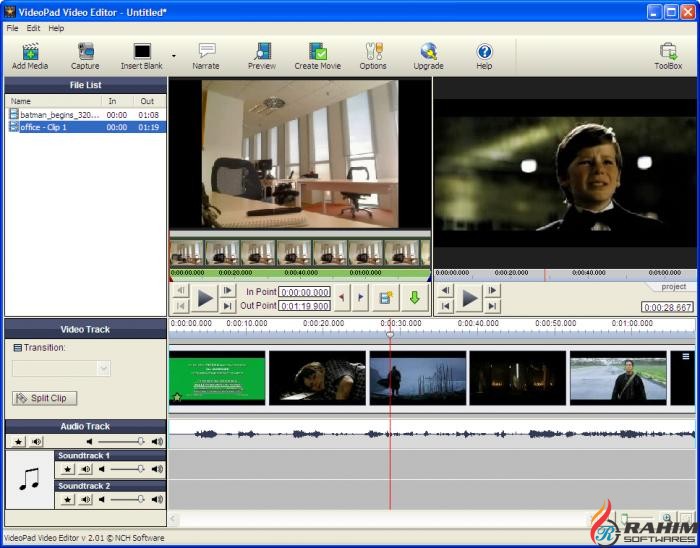Toggle the Soundtrack 1 mute speaker button

[x=86, y=469]
